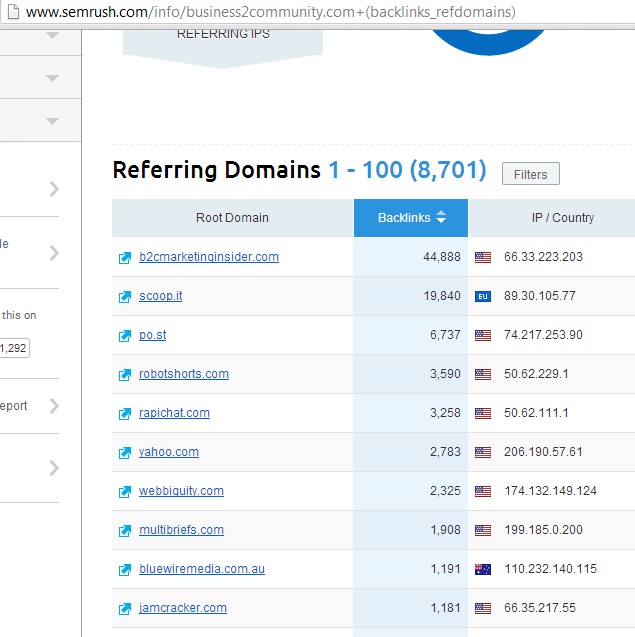Select IP address 174.132.149.124

[x=550, y=491]
